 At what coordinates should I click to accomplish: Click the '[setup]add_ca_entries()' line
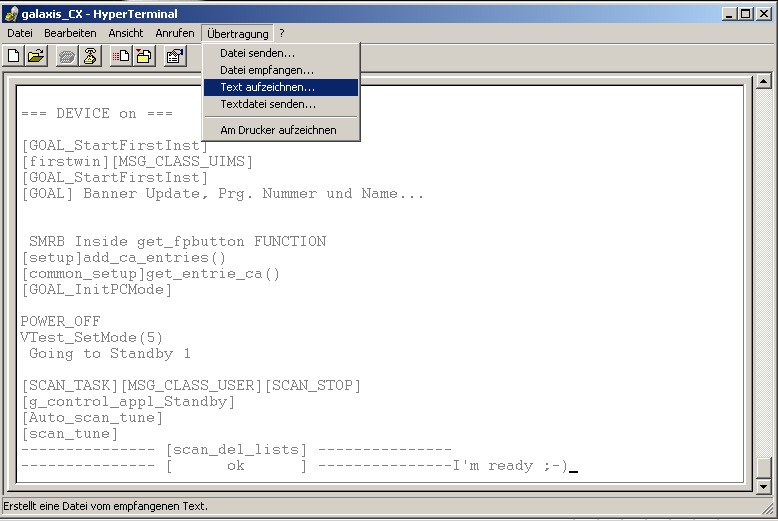tap(124, 258)
